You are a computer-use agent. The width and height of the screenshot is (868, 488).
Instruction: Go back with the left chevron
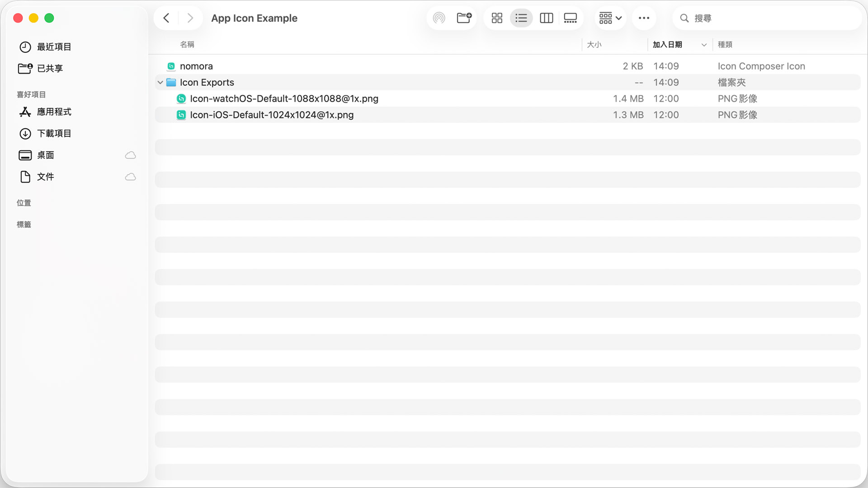166,18
